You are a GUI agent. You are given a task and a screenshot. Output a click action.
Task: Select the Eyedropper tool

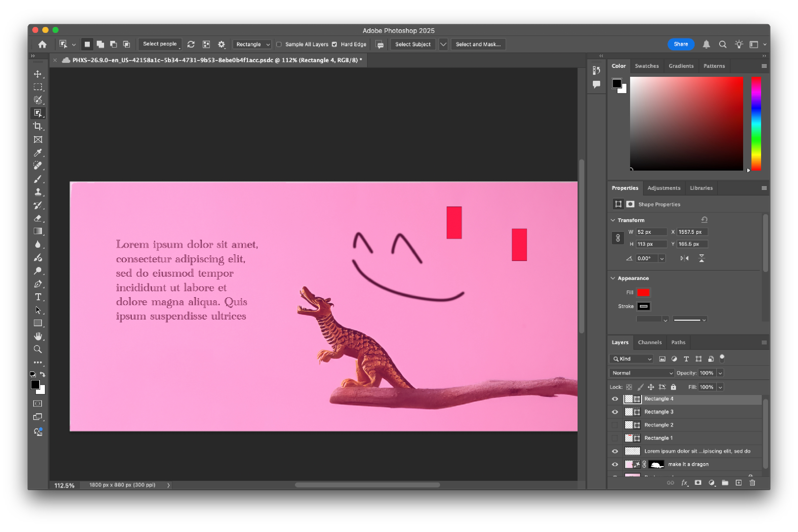pos(38,153)
